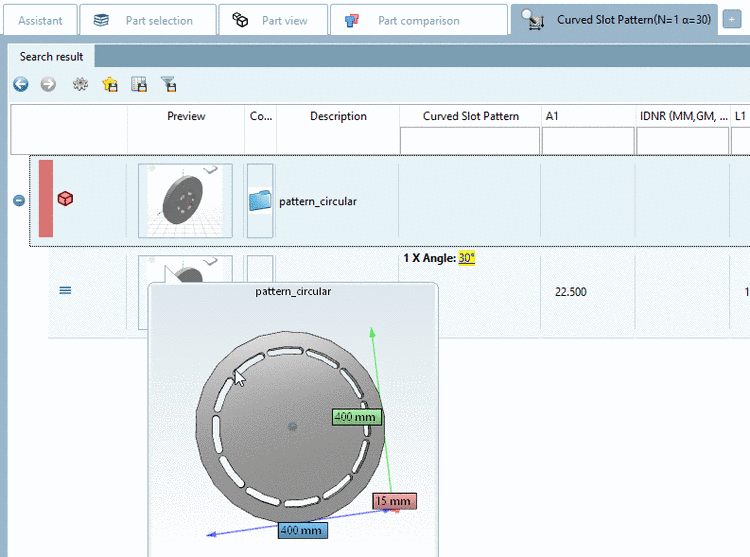Click the forward navigation arrow icon

[x=48, y=85]
